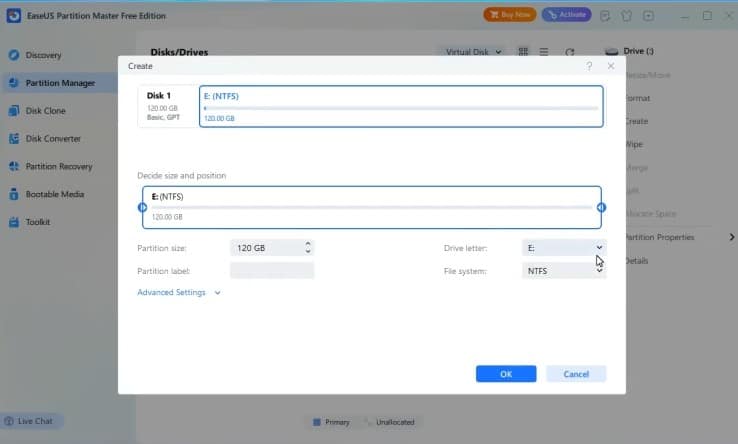This screenshot has width=738, height=444.
Task: Click the Drive icon in right panel
Action: (611, 51)
